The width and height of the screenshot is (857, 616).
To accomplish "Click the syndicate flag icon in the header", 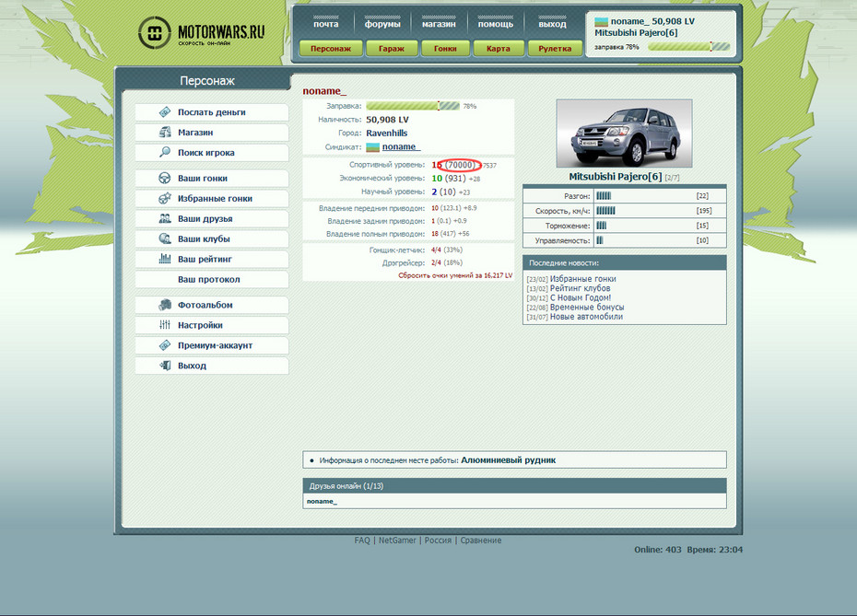I will tap(601, 22).
